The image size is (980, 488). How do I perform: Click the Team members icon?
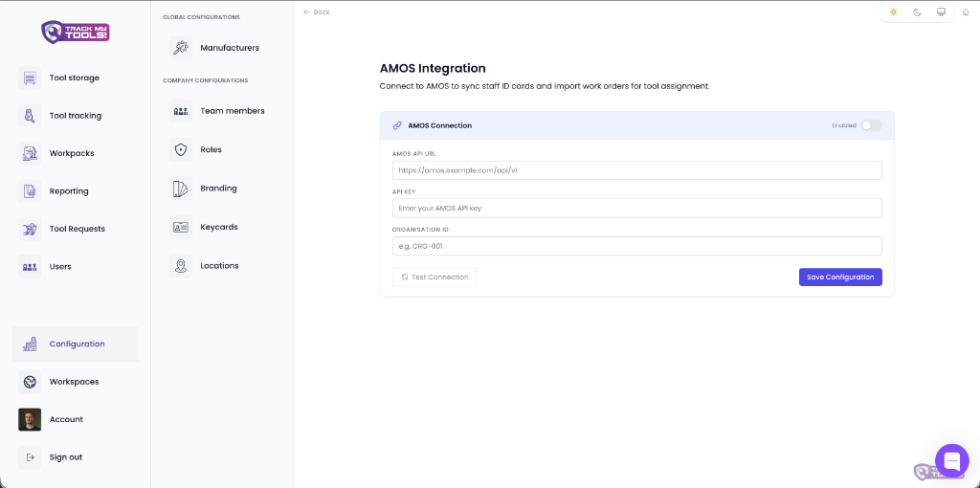click(x=181, y=111)
